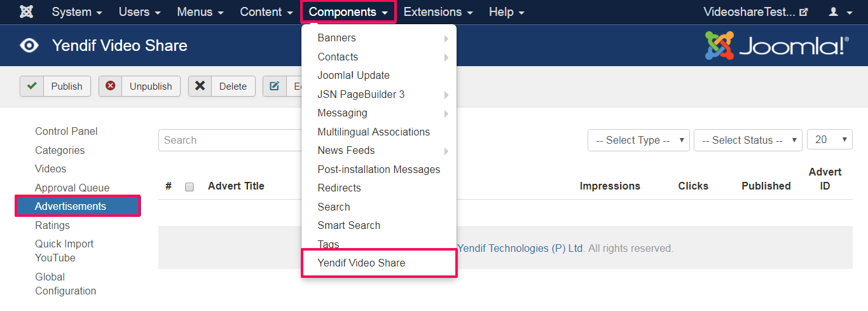This screenshot has height=311, width=868.
Task: Click the Joomla logo icon in top bar
Action: 27,12
